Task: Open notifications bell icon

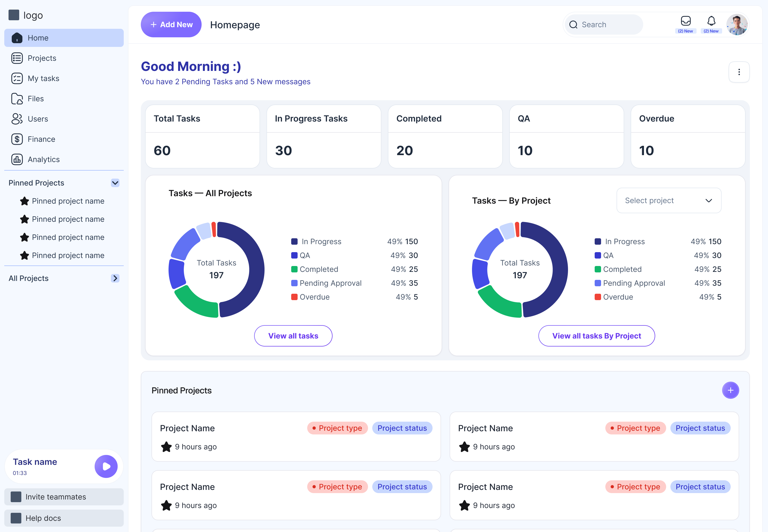Action: point(711,21)
